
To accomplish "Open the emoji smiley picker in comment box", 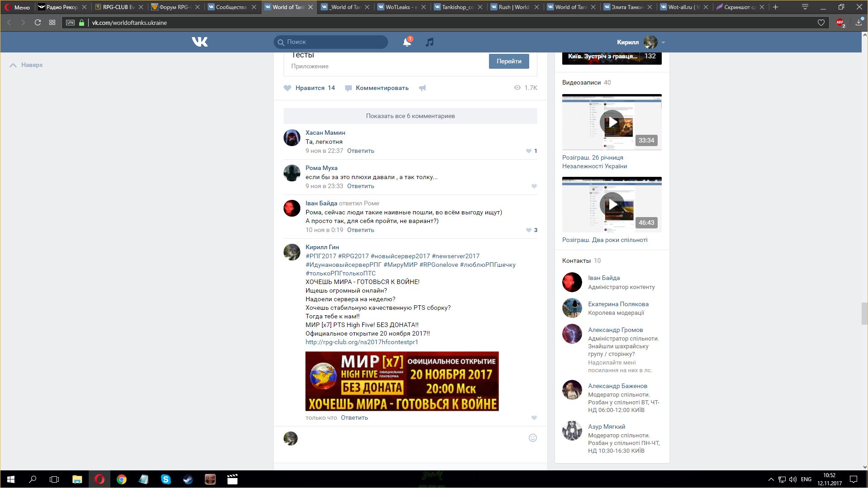I will [x=533, y=438].
